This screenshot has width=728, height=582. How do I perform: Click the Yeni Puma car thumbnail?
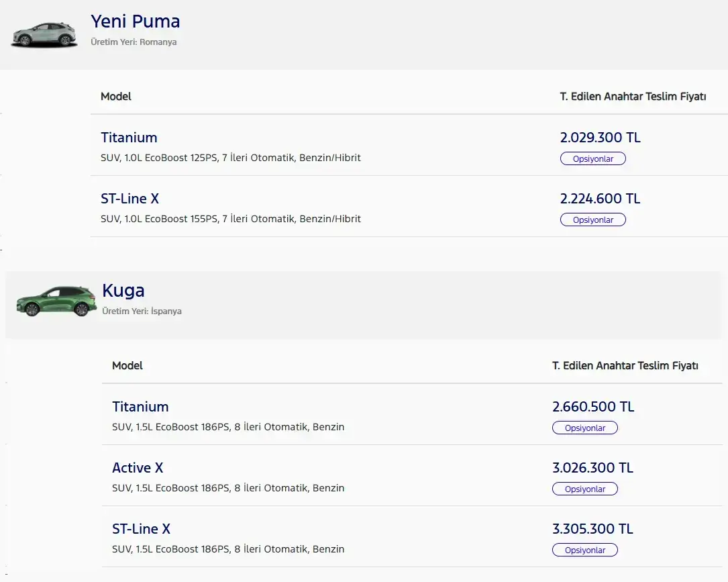(x=44, y=35)
